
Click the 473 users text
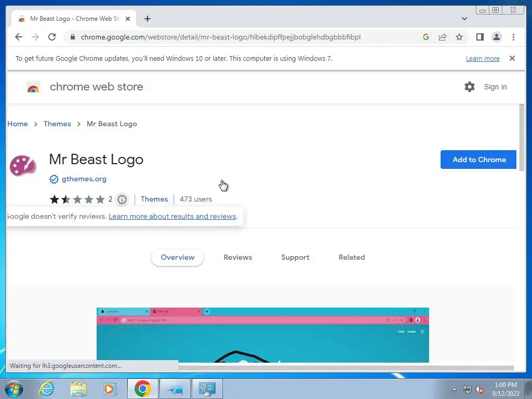(x=196, y=199)
